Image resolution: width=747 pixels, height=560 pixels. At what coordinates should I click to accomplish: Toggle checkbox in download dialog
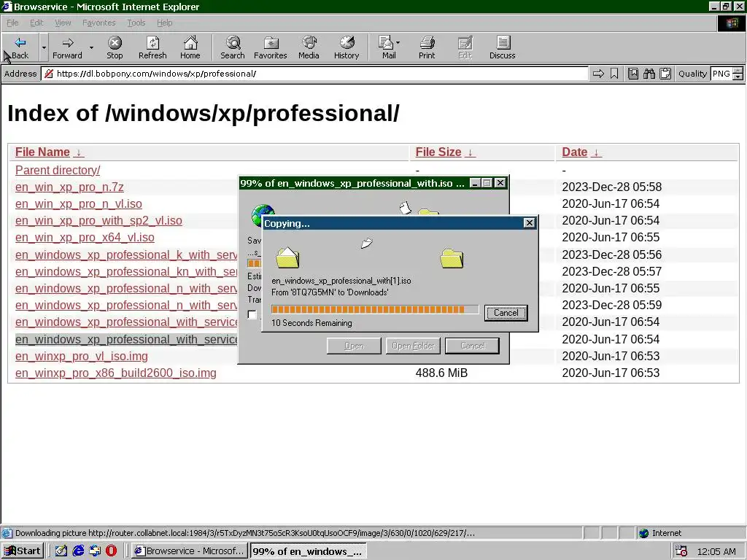tap(252, 314)
